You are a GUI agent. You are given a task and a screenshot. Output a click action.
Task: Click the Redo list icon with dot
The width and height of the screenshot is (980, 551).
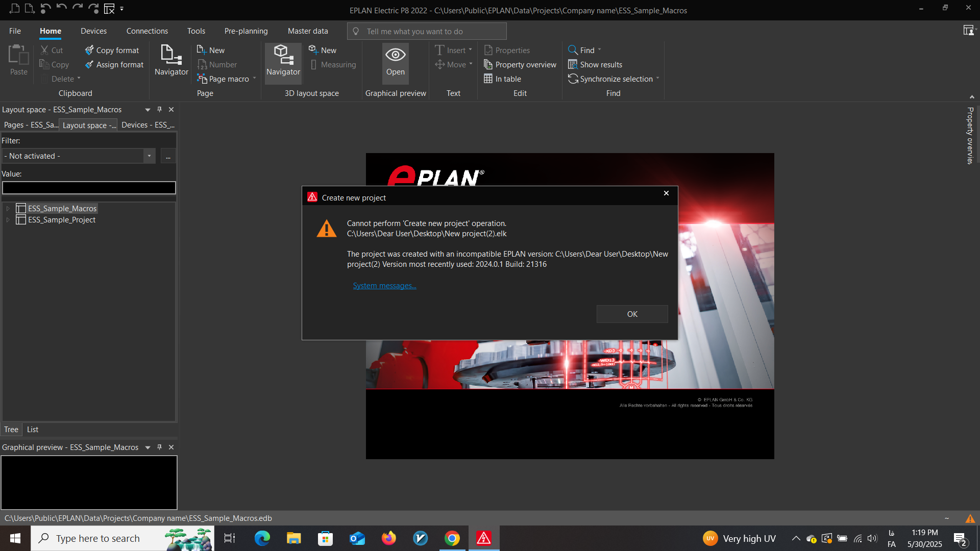(93, 9)
